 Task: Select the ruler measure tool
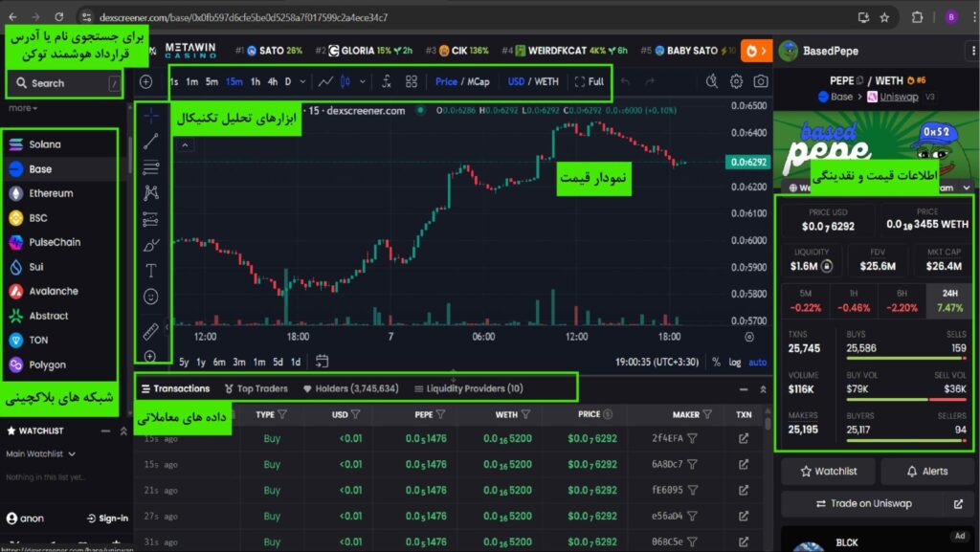pos(150,331)
